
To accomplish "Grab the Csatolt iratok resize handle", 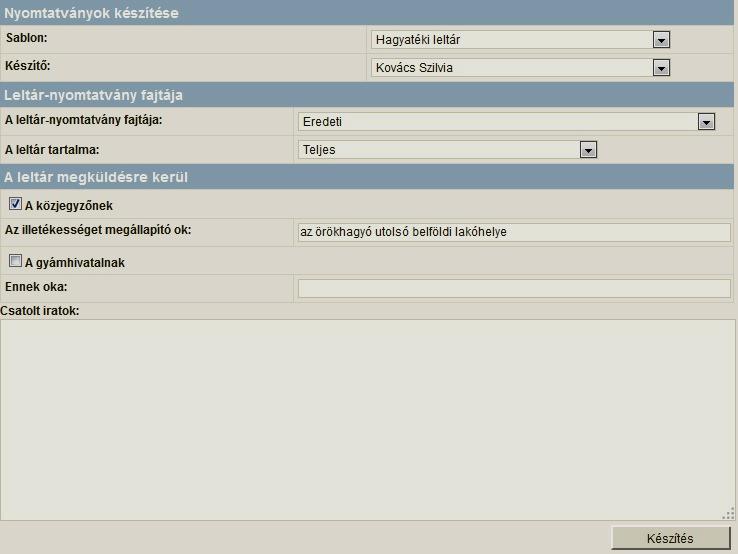I will 728,514.
